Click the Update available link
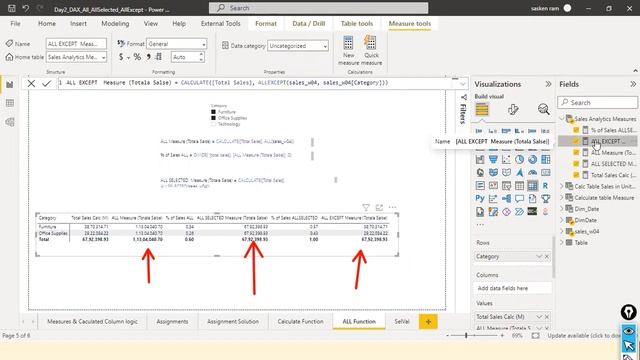 [584, 336]
